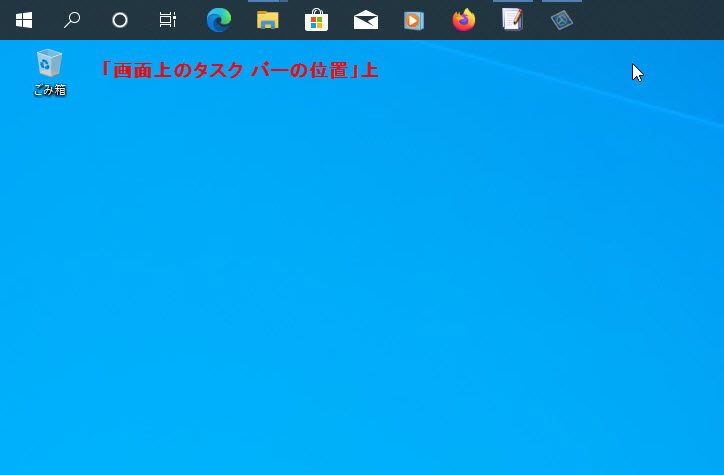Open the Microsoft Store shopping bag
This screenshot has height=475, width=724.
pyautogui.click(x=316, y=20)
